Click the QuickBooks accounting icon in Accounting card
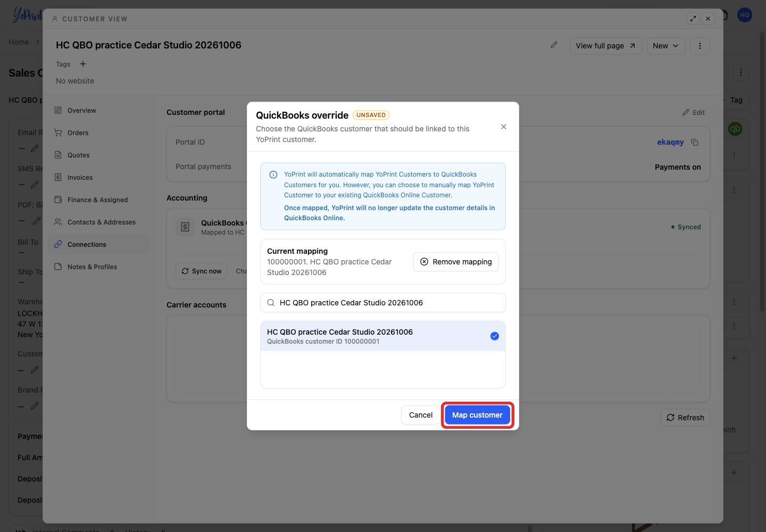Screen dimensions: 766x532 click(x=185, y=227)
